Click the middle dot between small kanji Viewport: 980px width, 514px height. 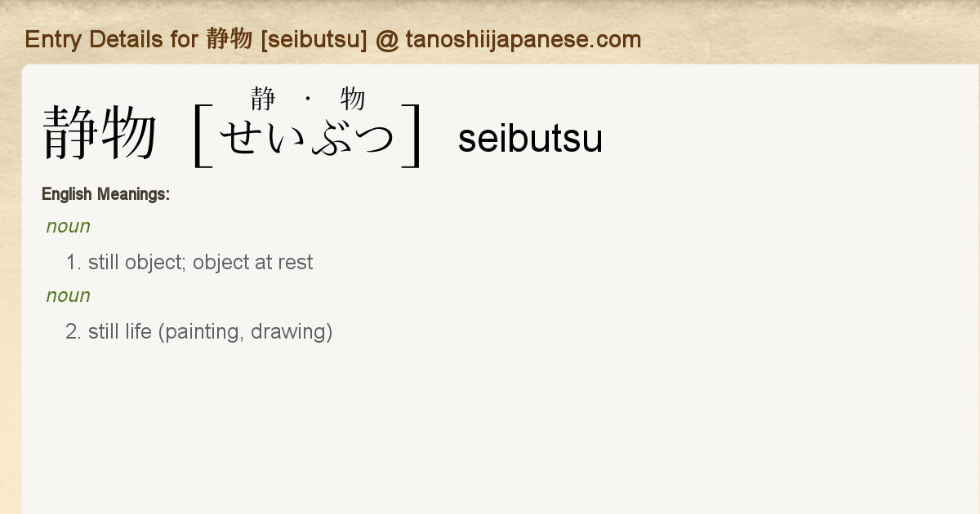pos(308,100)
